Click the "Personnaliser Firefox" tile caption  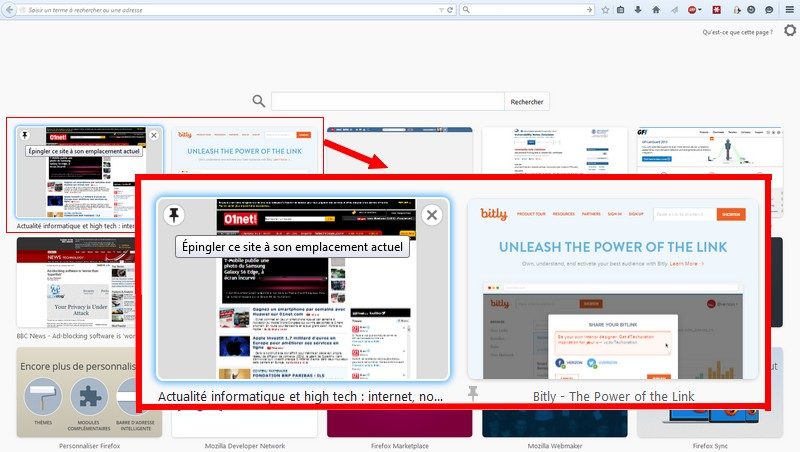(89, 446)
